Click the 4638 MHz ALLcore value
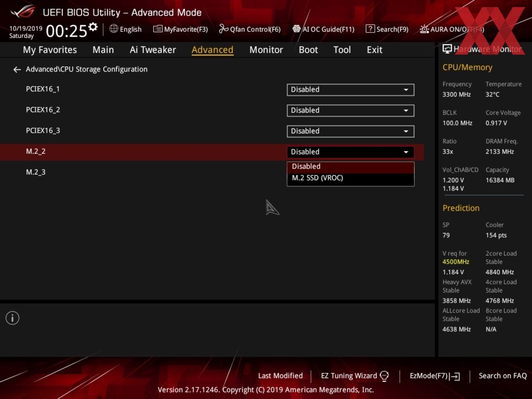The image size is (532, 399). 457,329
